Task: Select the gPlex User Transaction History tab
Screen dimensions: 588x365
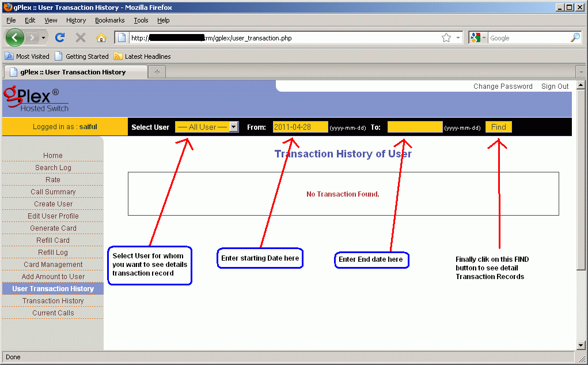Action: 75,72
